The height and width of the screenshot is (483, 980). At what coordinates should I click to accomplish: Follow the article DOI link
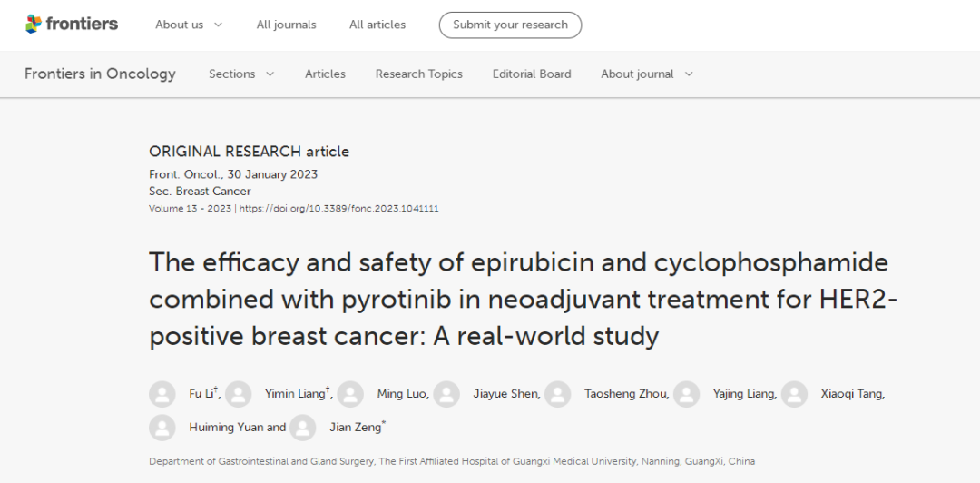pyautogui.click(x=338, y=209)
